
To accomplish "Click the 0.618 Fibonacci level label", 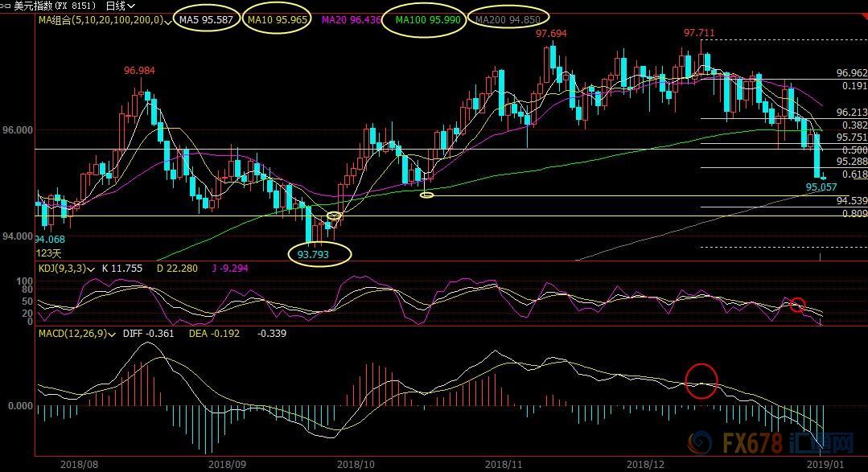I will point(854,174).
